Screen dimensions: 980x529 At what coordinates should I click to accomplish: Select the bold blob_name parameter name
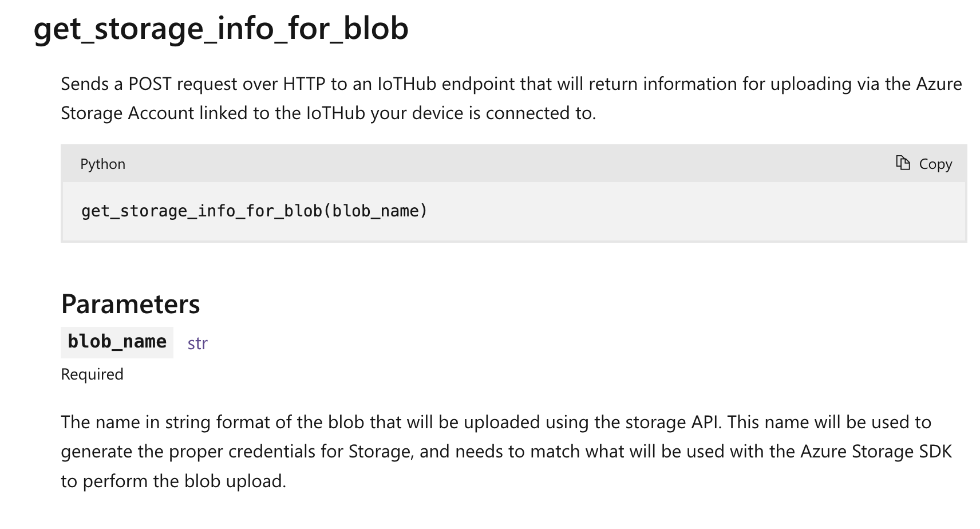coord(117,342)
